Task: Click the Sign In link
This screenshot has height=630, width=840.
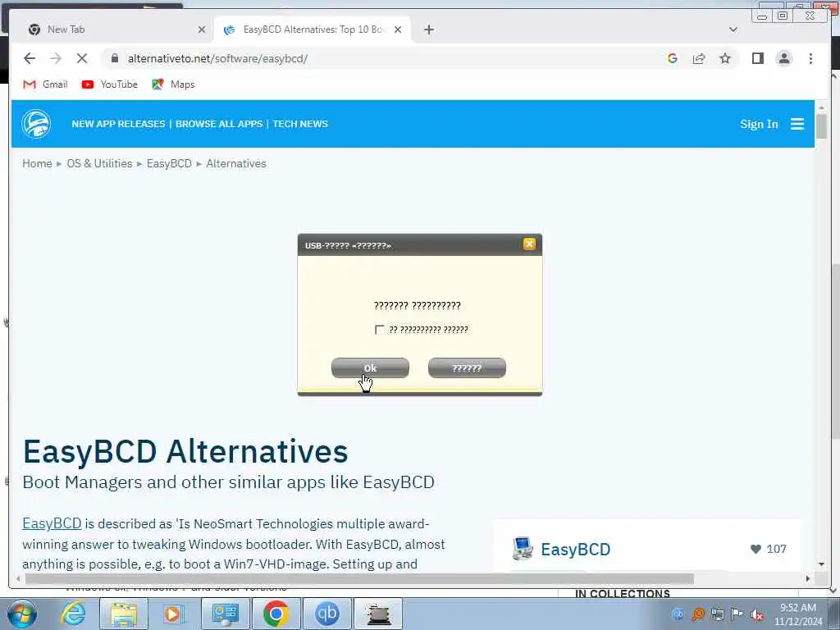Action: pos(759,125)
